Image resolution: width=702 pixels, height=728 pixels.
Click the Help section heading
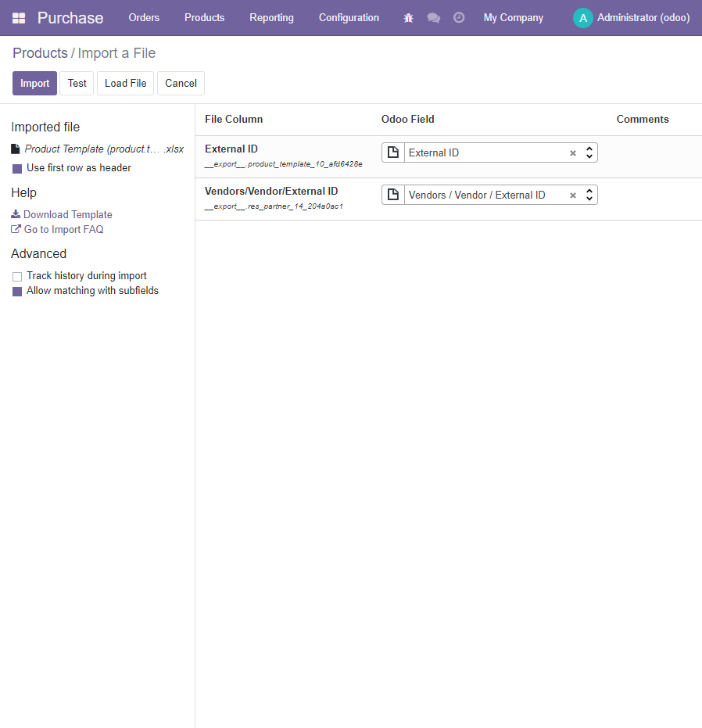point(23,192)
